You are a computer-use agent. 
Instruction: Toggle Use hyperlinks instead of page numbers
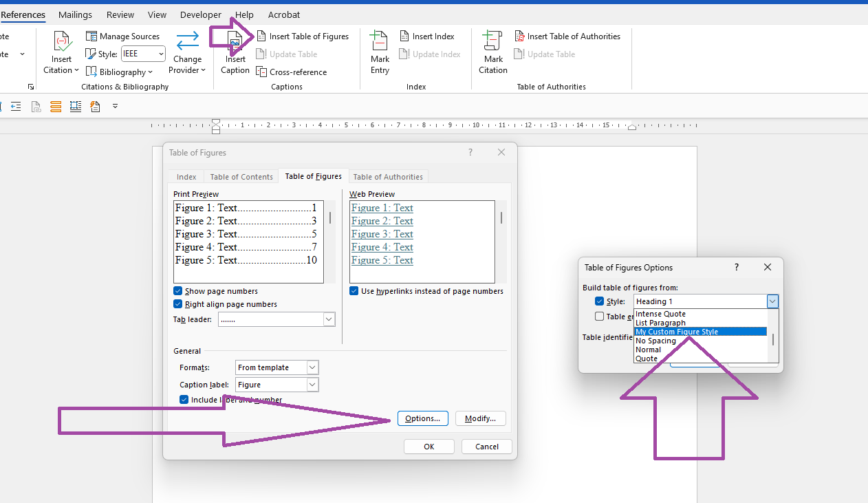point(354,291)
